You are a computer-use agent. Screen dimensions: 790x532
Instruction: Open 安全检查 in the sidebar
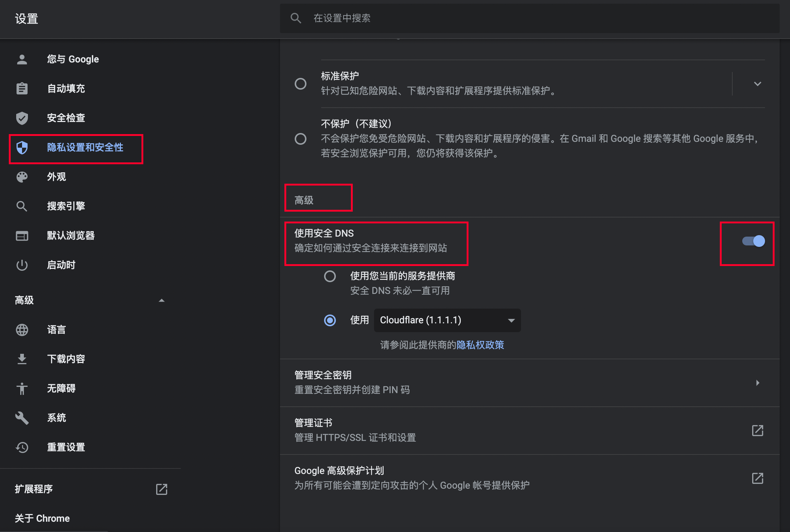point(66,118)
